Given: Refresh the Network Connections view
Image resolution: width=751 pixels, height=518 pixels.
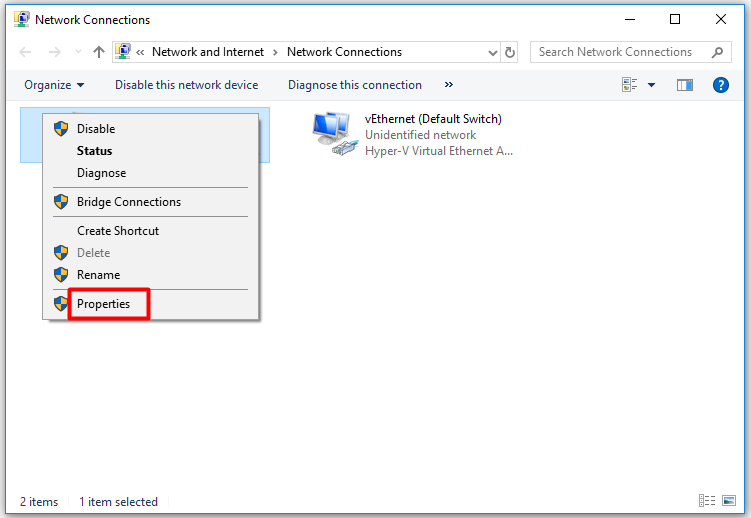Looking at the screenshot, I should click(x=510, y=52).
